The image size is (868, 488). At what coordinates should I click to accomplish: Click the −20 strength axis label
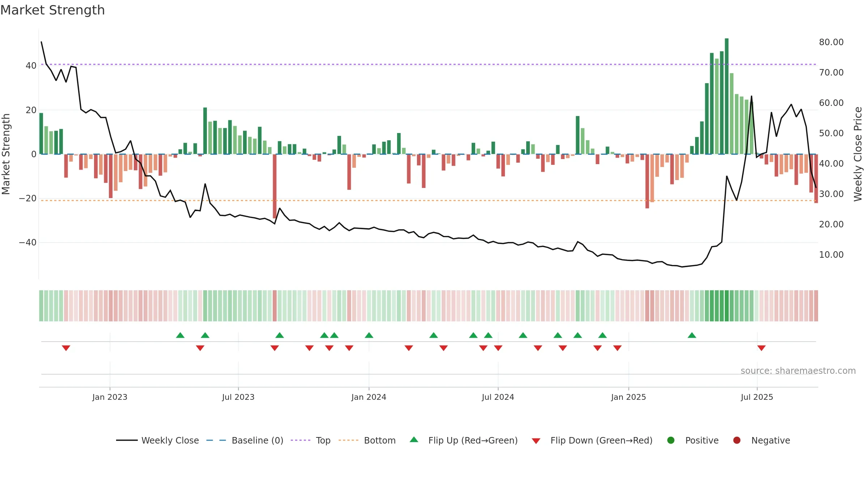click(28, 198)
